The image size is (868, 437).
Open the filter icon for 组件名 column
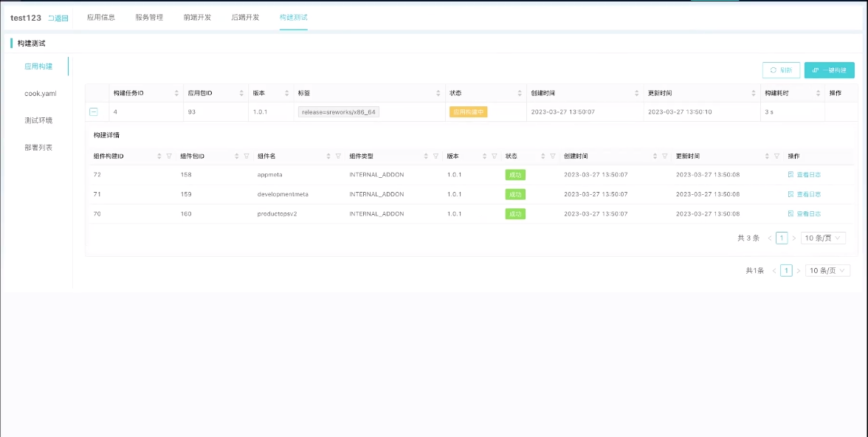338,156
